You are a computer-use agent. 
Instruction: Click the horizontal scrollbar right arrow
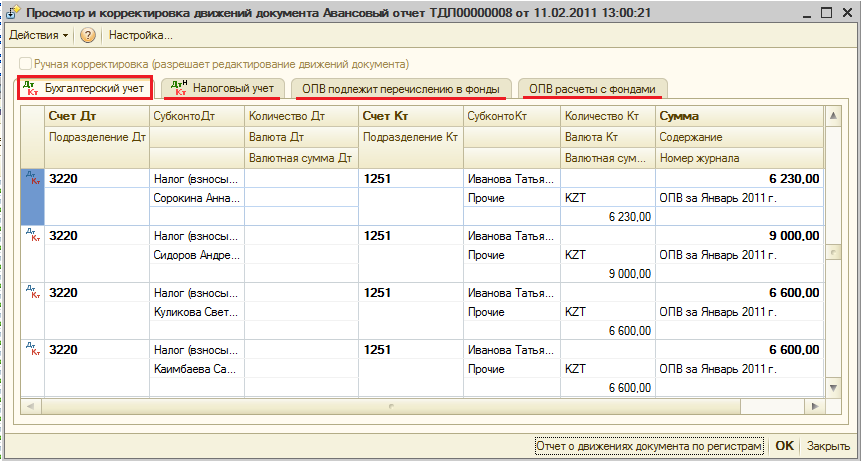click(814, 406)
